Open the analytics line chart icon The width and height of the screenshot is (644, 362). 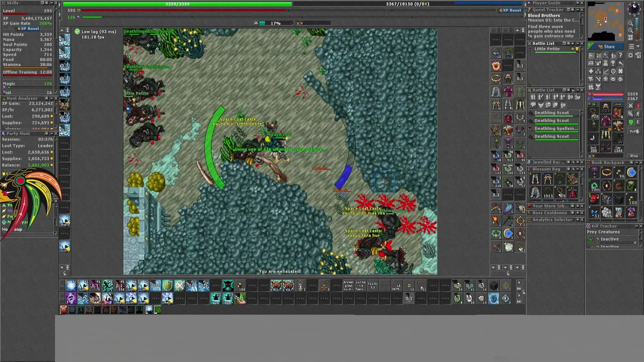point(606,71)
